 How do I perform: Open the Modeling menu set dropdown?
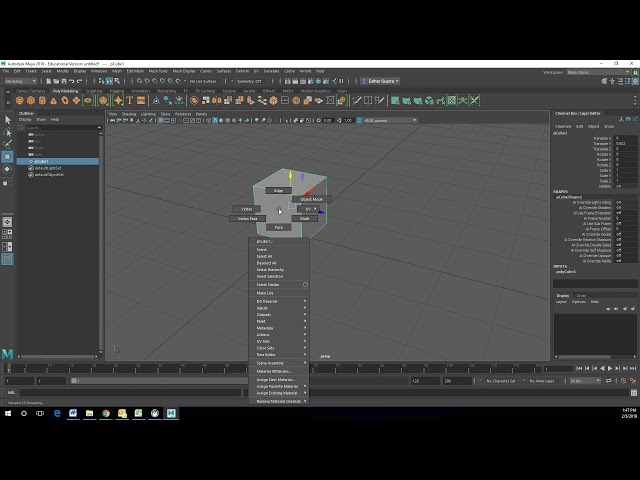pos(20,81)
